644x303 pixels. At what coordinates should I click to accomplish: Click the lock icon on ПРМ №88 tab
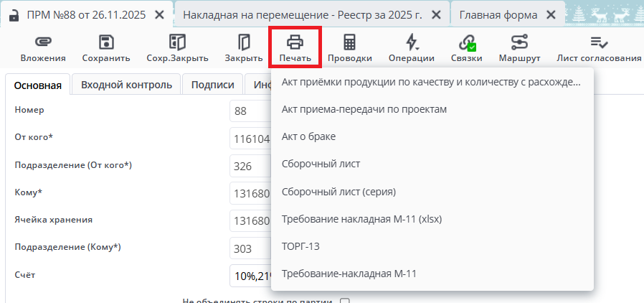coord(14,15)
